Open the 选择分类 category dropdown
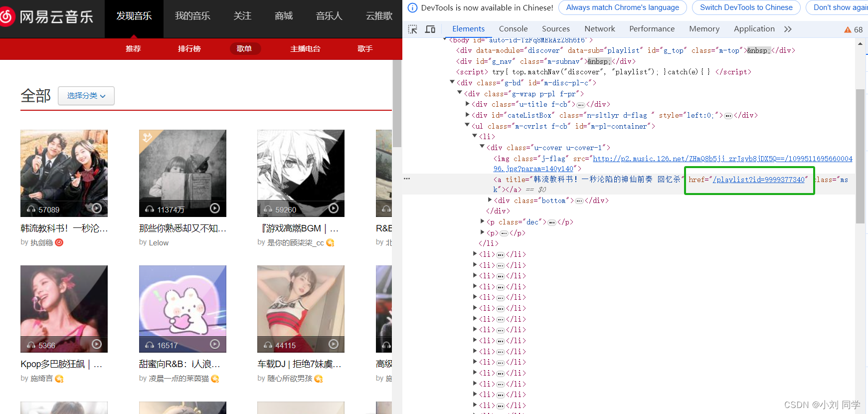 [86, 96]
